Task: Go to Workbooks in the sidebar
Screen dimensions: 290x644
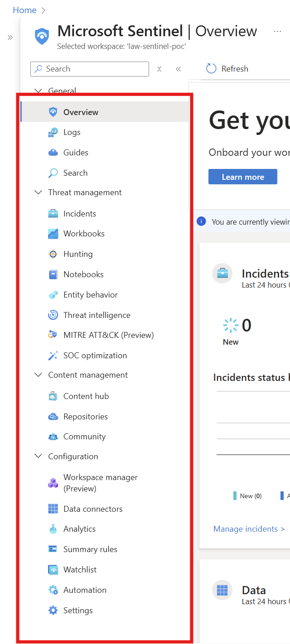Action: (x=84, y=234)
